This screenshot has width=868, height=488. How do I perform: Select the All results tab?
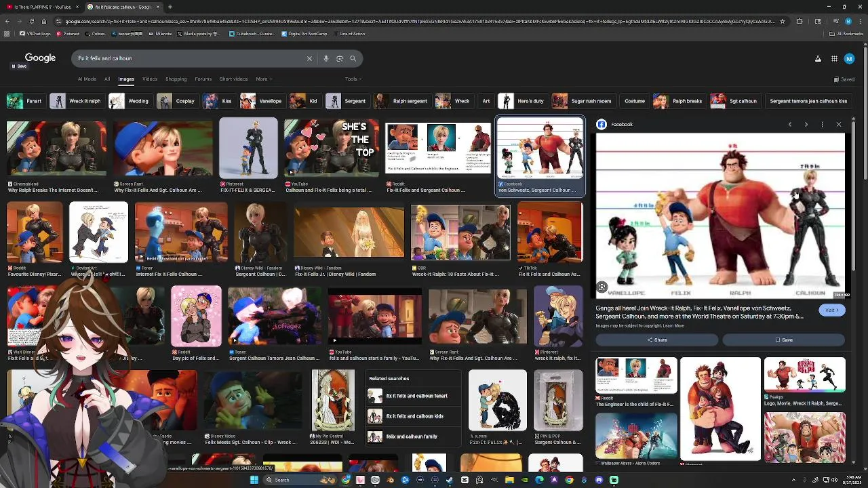tap(107, 79)
